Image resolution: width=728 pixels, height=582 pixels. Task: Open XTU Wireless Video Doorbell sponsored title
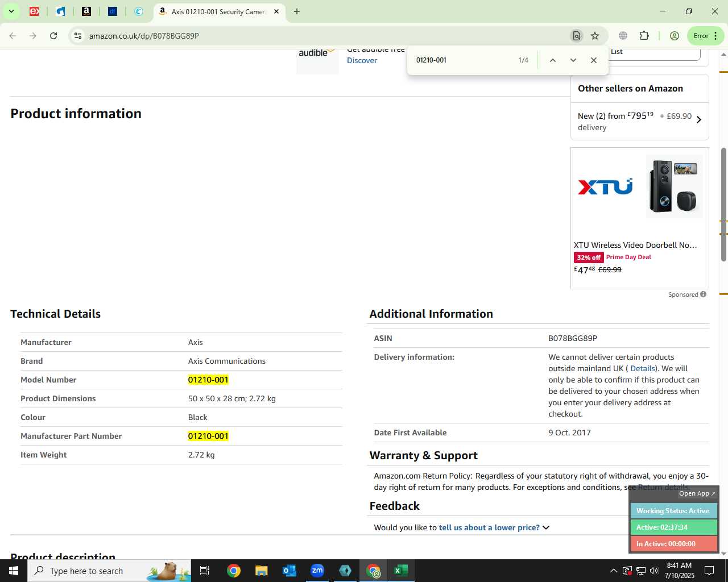[x=635, y=245]
